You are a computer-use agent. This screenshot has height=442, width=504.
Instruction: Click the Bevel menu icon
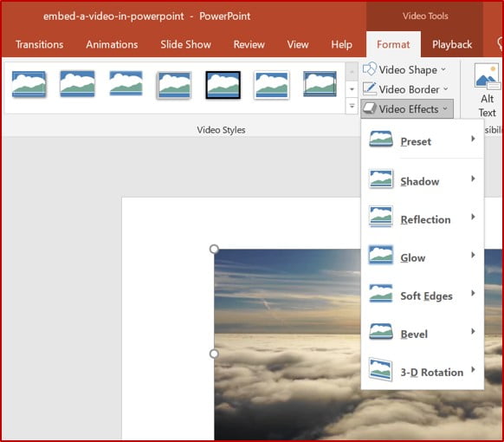(x=381, y=331)
